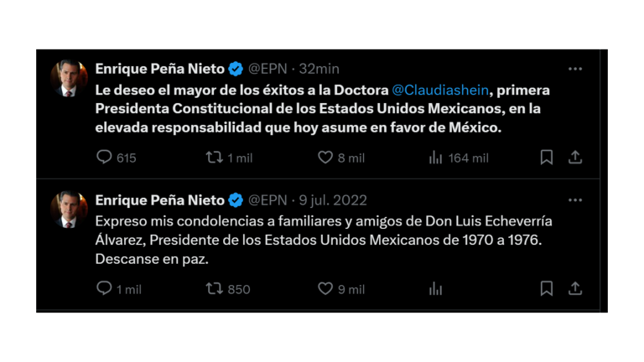The height and width of the screenshot is (362, 644).
Task: Open the 32min timestamp of first tweet
Action: click(x=319, y=69)
